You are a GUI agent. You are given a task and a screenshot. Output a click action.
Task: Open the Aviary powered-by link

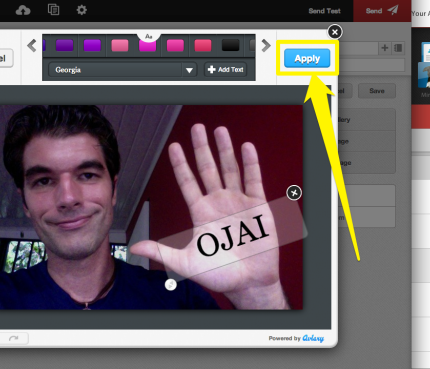(x=313, y=338)
